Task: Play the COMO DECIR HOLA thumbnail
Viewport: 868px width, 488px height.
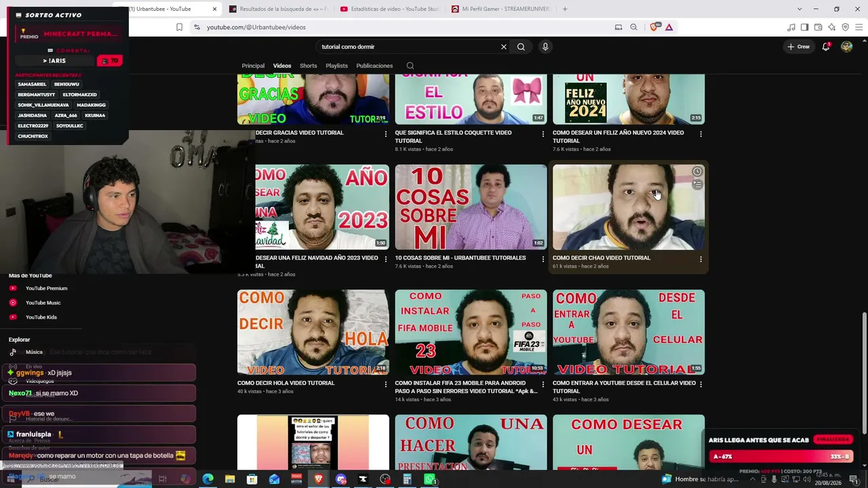Action: point(313,332)
